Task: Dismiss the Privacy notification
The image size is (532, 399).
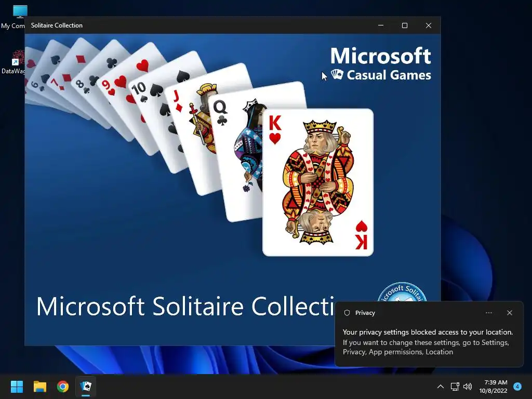Action: click(510, 313)
